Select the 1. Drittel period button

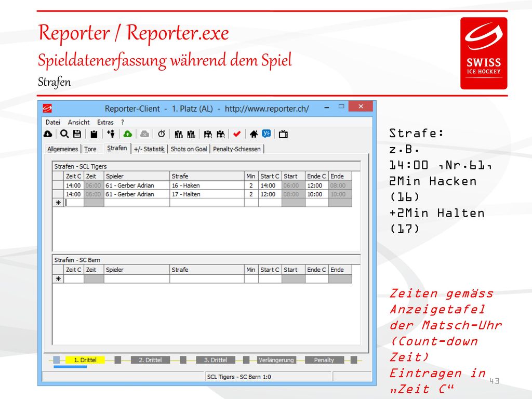point(85,360)
